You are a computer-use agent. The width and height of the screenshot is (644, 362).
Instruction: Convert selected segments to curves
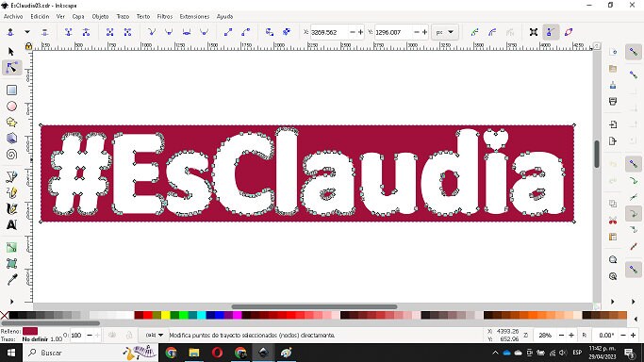coord(245,32)
